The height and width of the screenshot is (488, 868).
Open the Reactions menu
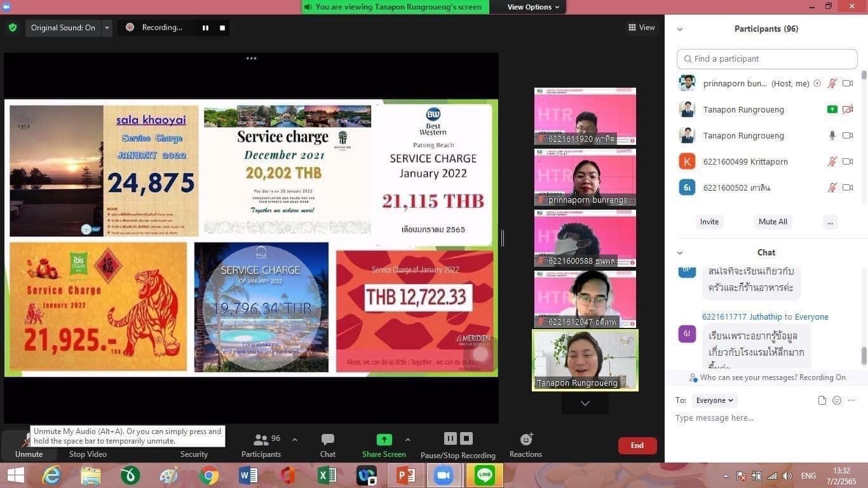click(x=526, y=445)
